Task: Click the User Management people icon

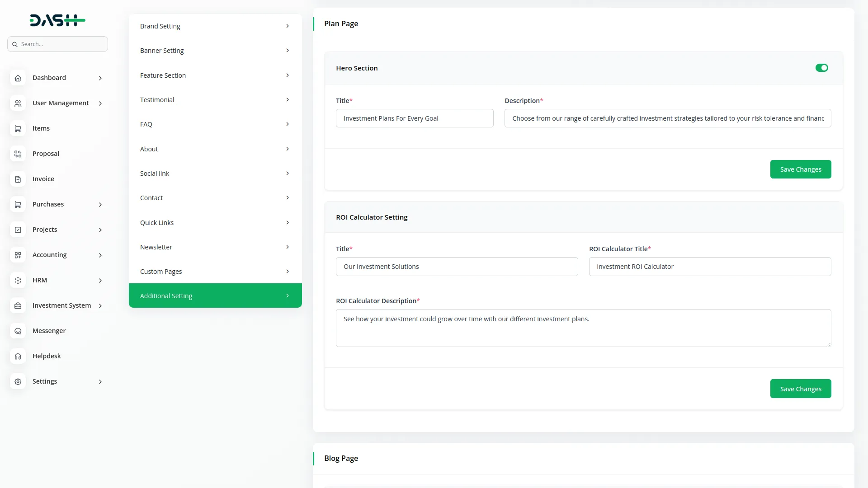Action: pyautogui.click(x=18, y=103)
